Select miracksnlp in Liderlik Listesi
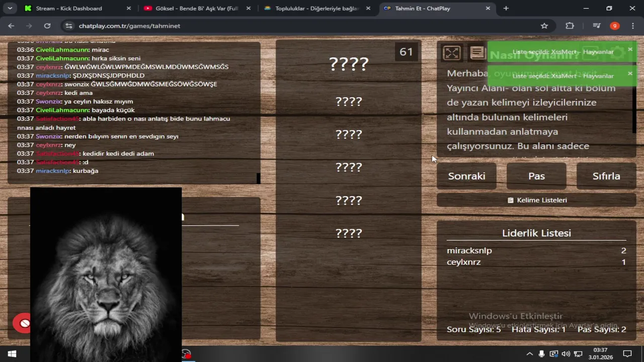This screenshot has width=644, height=362. point(469,250)
